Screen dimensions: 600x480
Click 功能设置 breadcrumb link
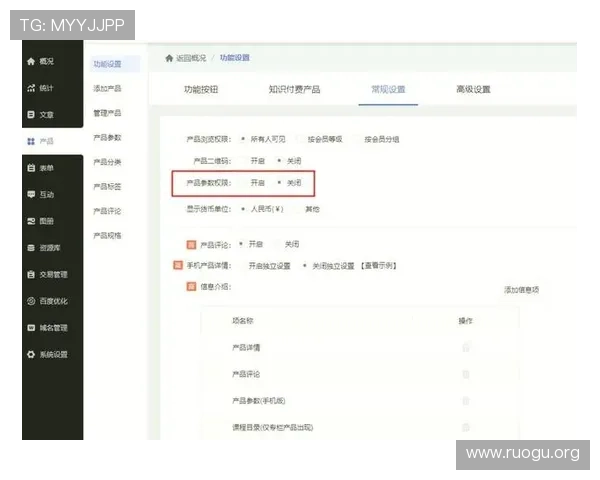(x=235, y=58)
